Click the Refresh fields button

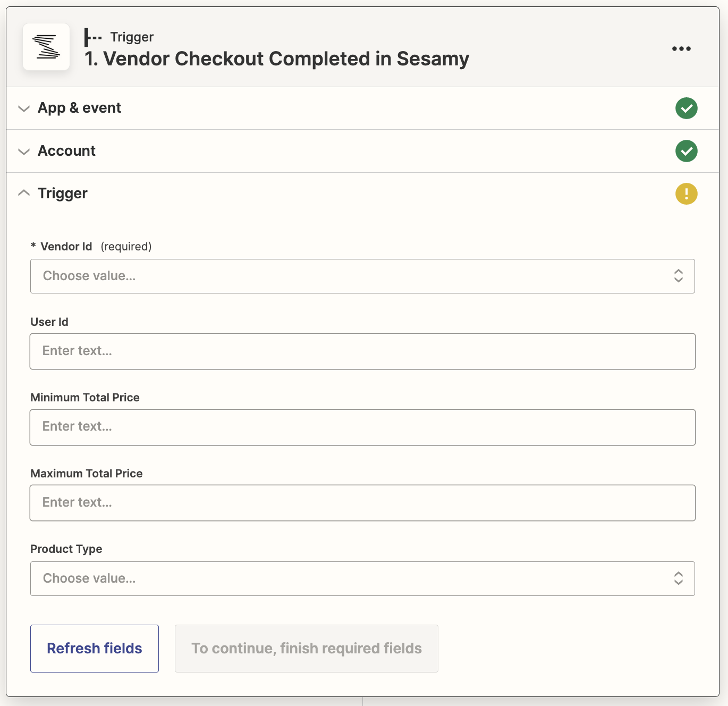(x=95, y=649)
